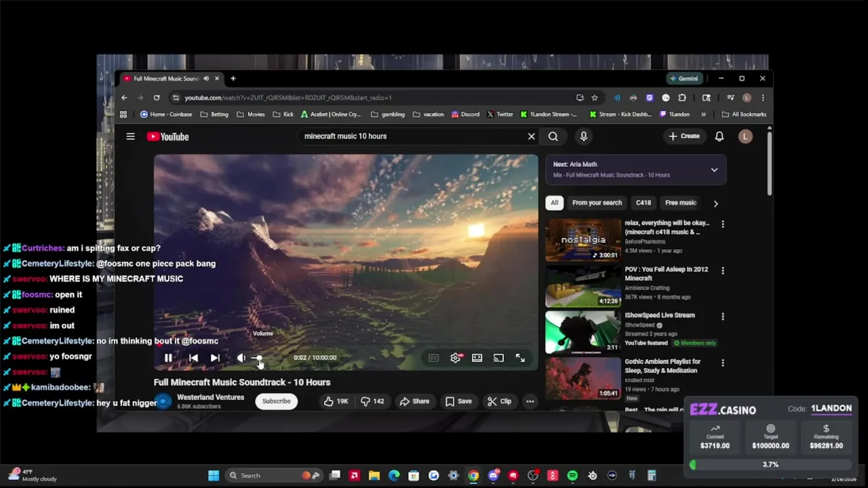The image size is (868, 488).
Task: Open YouTube notifications bell
Action: pos(719,136)
